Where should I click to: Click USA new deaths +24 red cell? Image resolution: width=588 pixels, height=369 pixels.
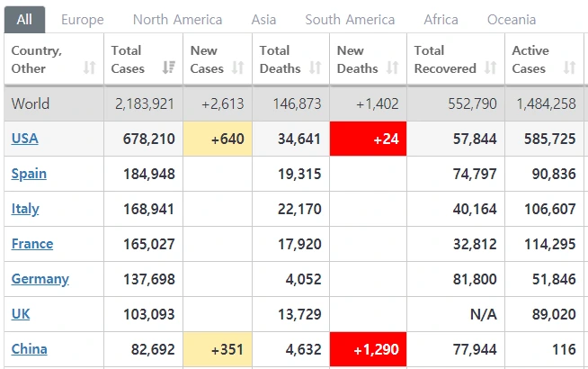point(369,139)
